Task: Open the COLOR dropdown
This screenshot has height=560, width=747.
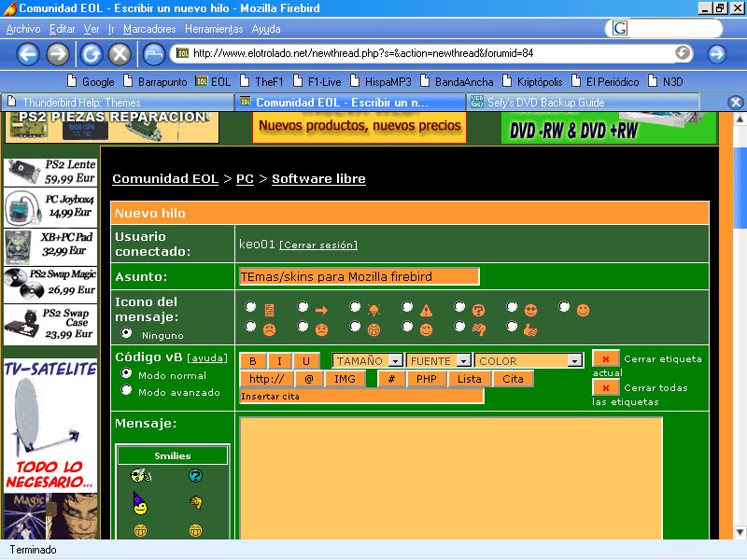Action: (529, 361)
